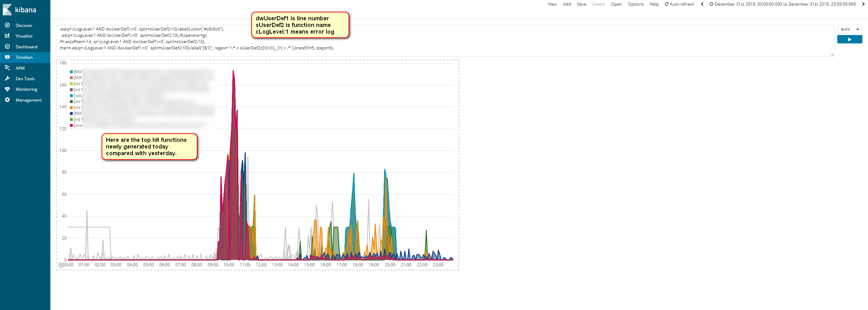Viewport: 868px width, 310px height.
Task: Click the dark green legend swatch
Action: coord(71,102)
